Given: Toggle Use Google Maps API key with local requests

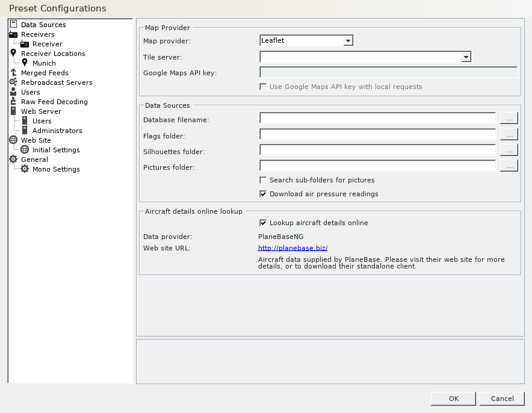Looking at the screenshot, I should click(x=263, y=87).
